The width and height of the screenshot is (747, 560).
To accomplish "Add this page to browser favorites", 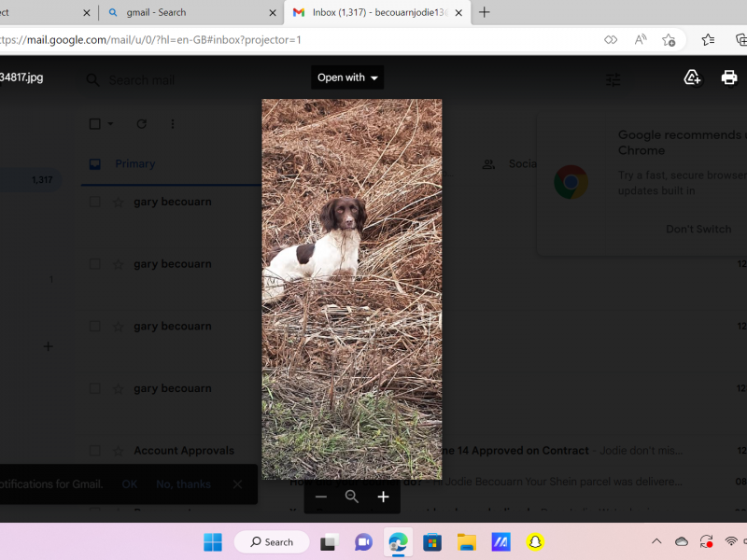I will pos(669,39).
